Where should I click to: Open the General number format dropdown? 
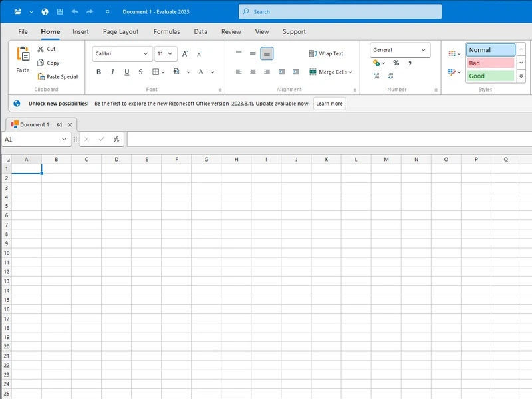point(422,49)
